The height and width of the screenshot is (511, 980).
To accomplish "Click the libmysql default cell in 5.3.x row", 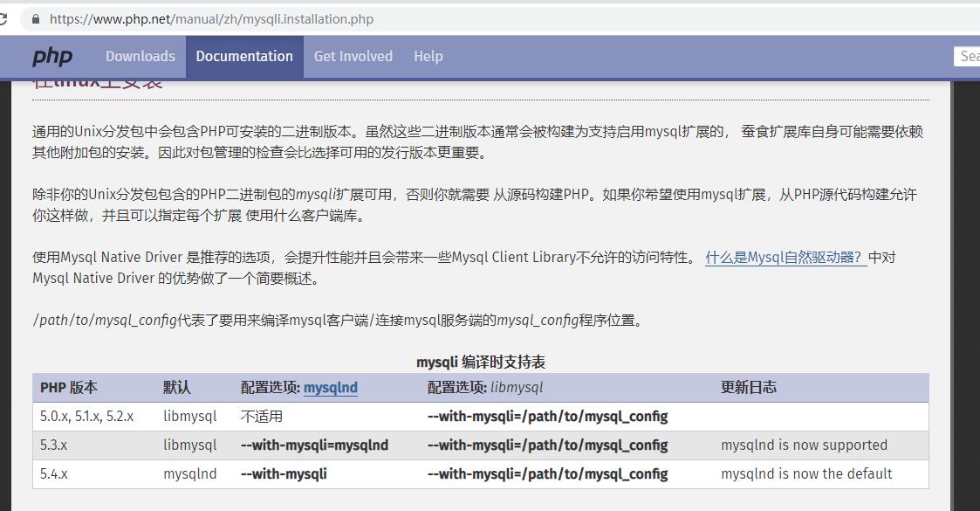I will [190, 445].
